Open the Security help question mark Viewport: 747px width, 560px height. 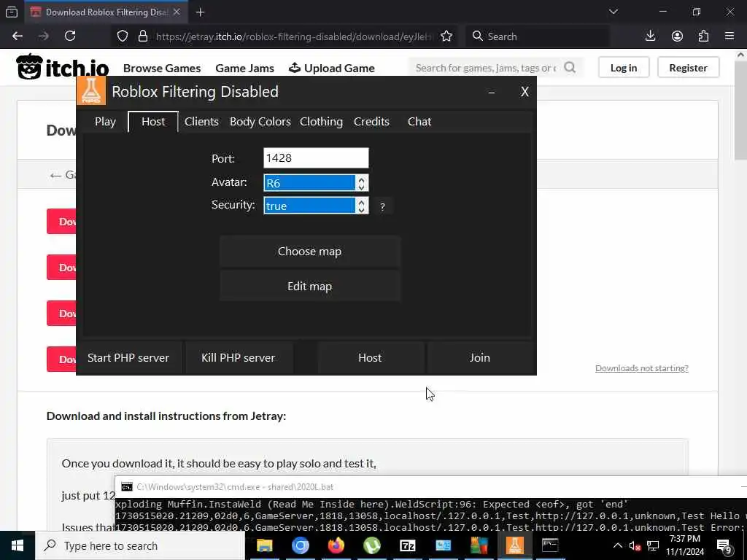(x=382, y=206)
